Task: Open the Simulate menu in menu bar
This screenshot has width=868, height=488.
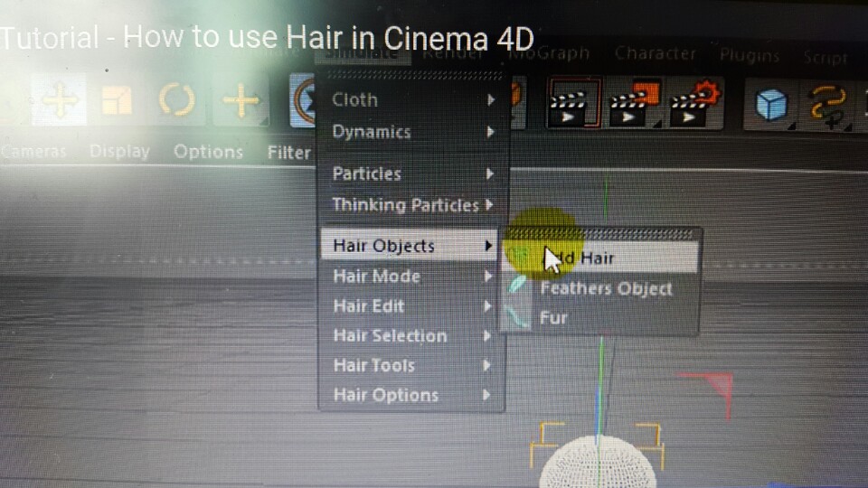Action: tap(362, 53)
